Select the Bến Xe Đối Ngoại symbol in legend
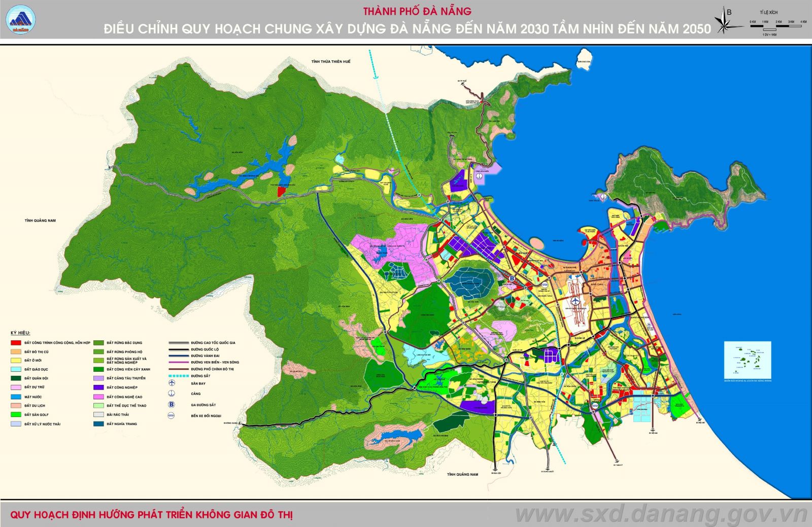 pos(172,416)
